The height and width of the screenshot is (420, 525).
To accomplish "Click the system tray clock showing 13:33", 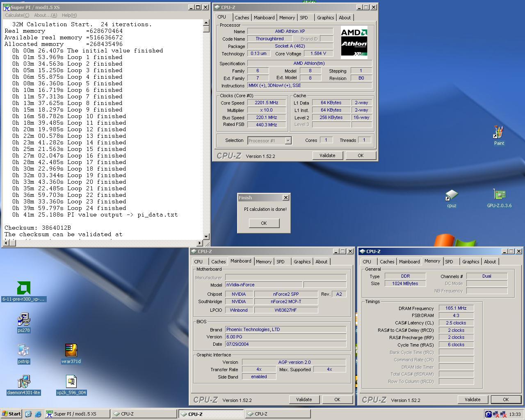I will coord(515,414).
